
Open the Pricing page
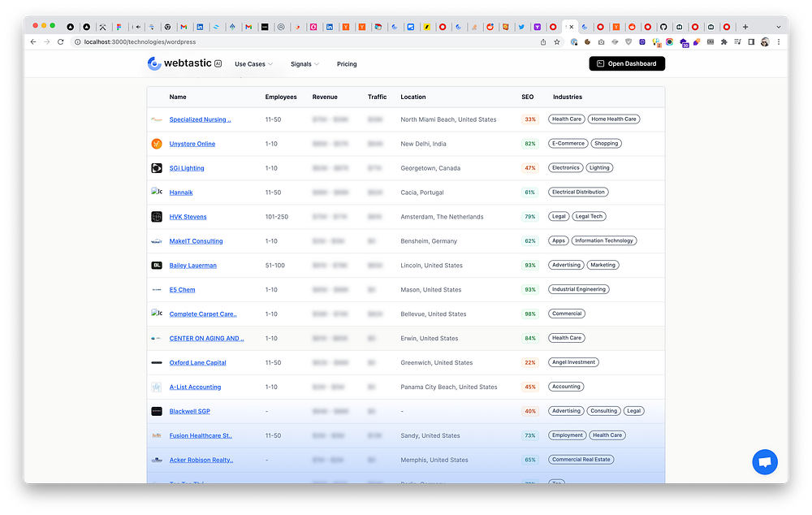pyautogui.click(x=347, y=64)
